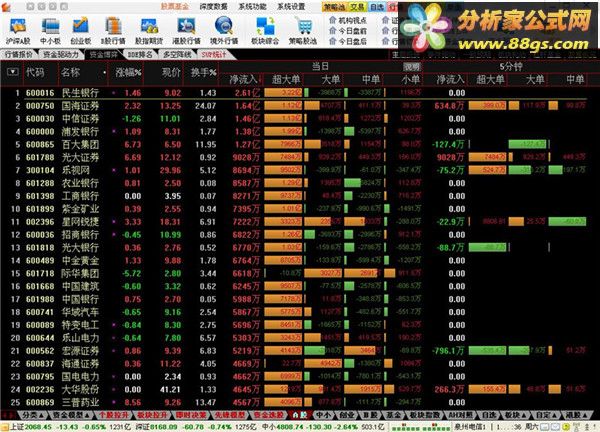Open the 今日盘前 link

click(352, 31)
